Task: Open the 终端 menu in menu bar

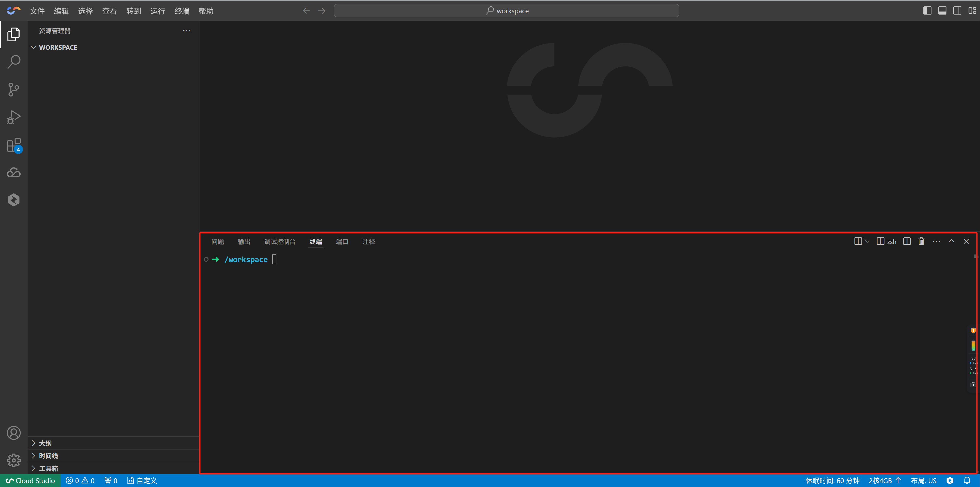Action: pos(182,11)
